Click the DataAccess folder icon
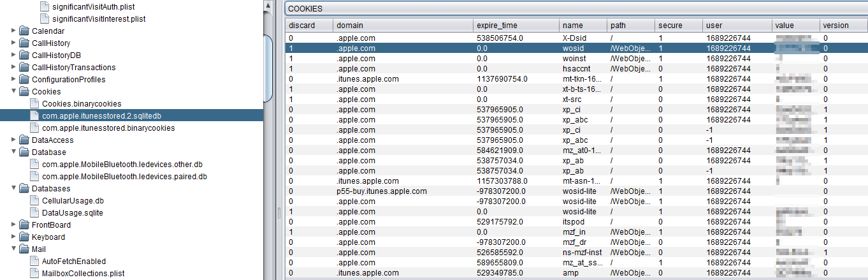 (x=24, y=140)
